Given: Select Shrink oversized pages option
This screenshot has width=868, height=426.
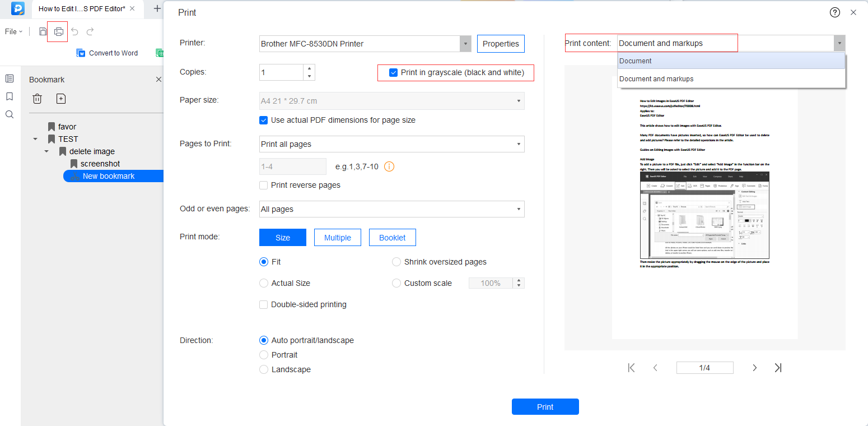Looking at the screenshot, I should coord(396,262).
